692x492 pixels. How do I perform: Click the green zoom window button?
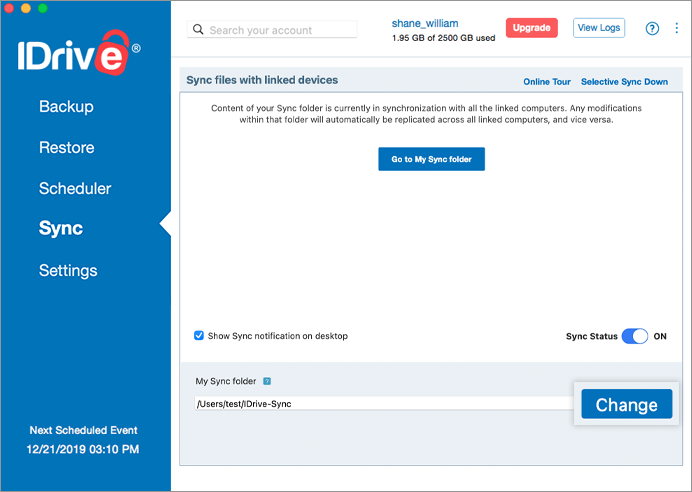(43, 8)
